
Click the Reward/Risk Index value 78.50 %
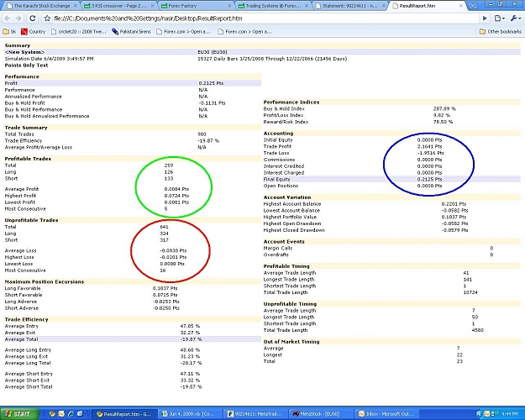click(x=443, y=122)
